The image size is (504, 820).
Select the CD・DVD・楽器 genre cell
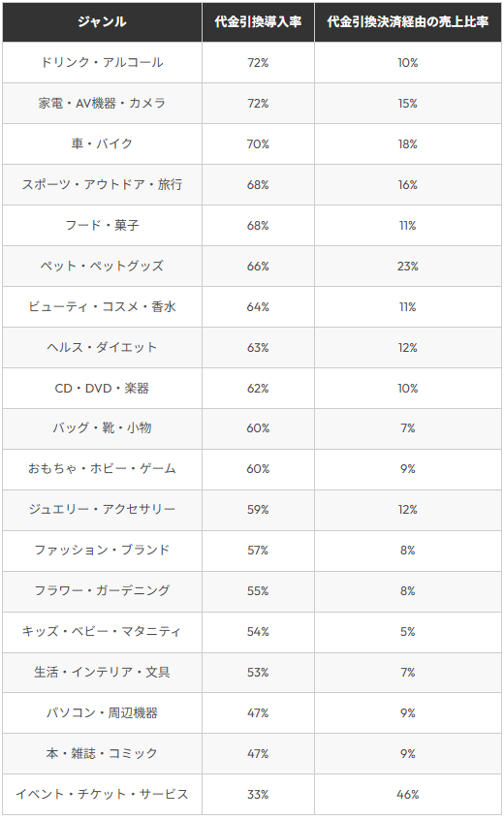[102, 389]
